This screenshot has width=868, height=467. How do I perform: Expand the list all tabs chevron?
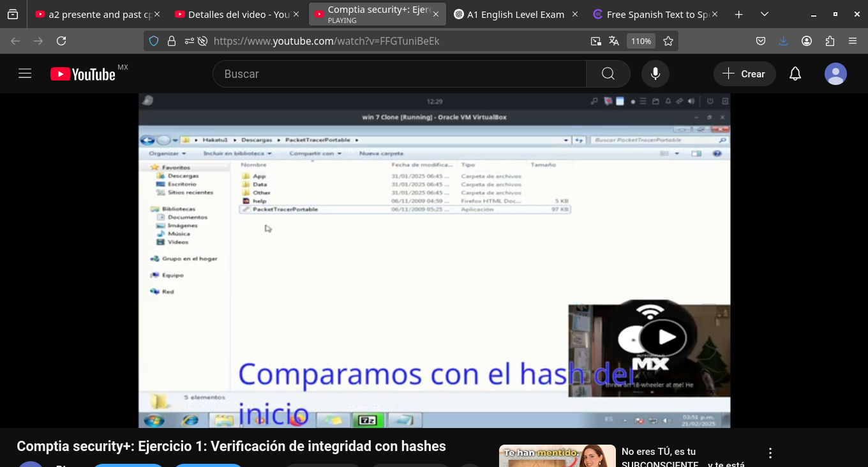(765, 14)
